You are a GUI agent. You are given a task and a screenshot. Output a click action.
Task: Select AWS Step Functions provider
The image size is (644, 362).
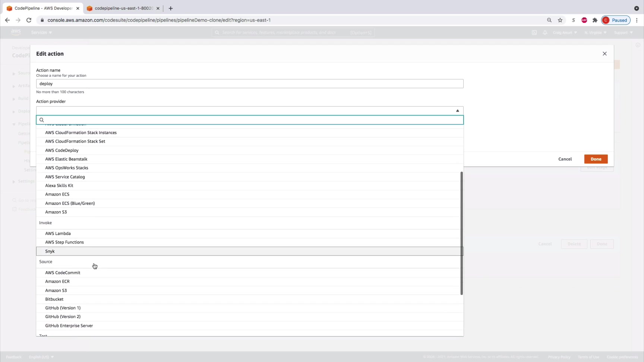(x=250, y=242)
